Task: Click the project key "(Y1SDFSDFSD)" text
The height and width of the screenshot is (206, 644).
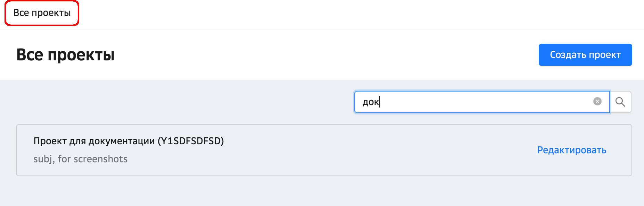Action: pyautogui.click(x=191, y=141)
